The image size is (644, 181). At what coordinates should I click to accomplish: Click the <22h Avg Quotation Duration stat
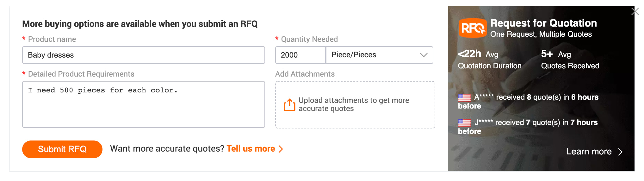tap(490, 59)
